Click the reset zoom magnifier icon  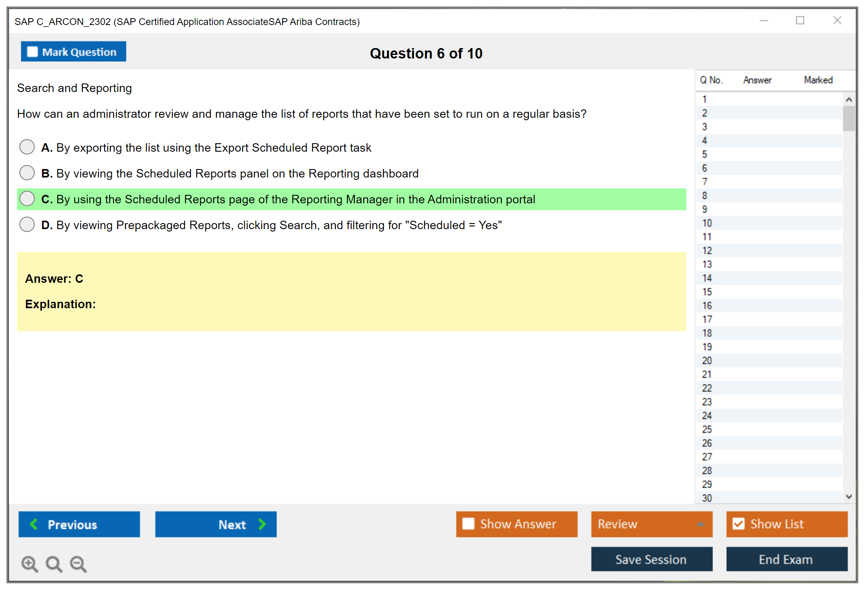(x=54, y=564)
